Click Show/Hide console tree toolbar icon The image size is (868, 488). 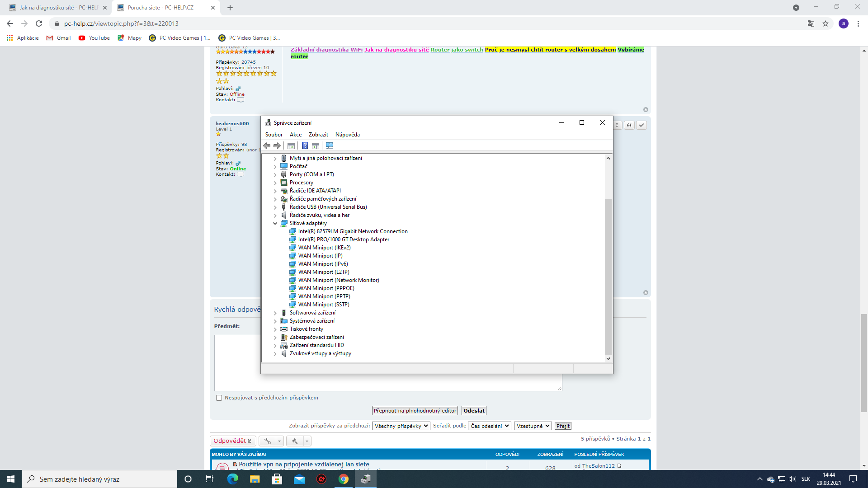(x=291, y=145)
